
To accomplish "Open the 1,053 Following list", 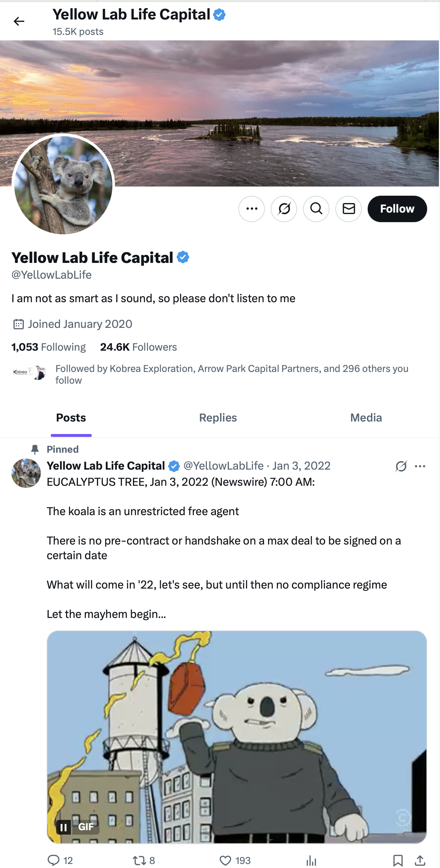I will (x=48, y=347).
